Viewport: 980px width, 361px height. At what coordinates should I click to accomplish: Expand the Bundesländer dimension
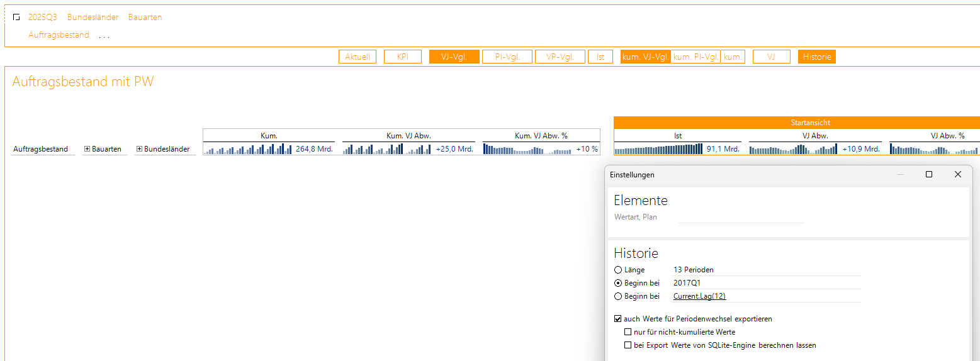pos(139,149)
